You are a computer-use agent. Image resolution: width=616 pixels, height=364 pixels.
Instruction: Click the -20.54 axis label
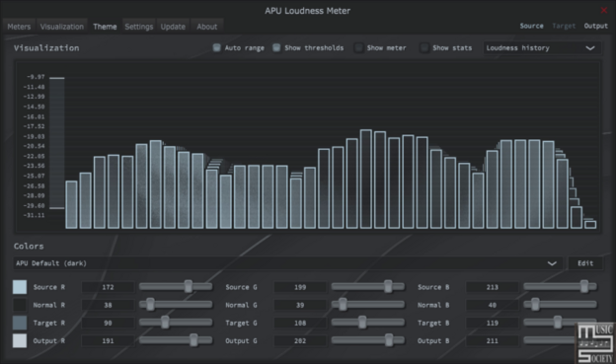(x=35, y=146)
